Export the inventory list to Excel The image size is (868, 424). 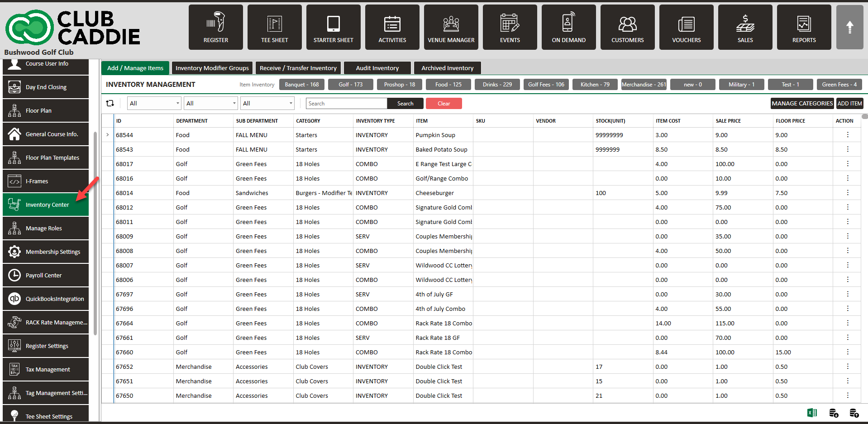[x=812, y=413]
